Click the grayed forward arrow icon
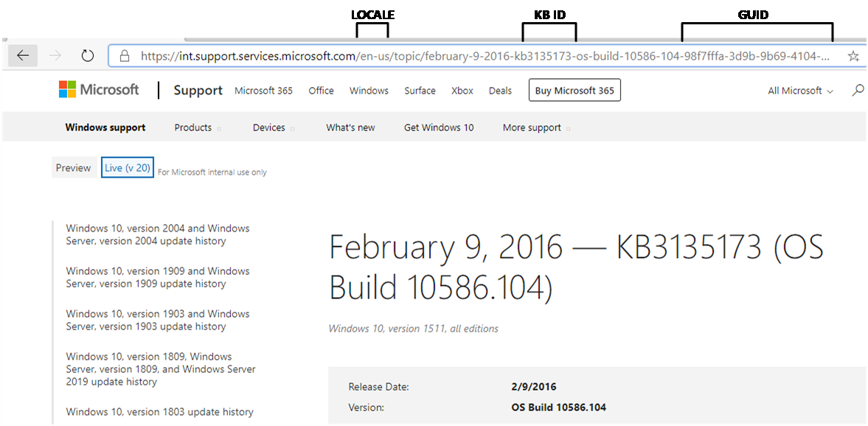Screen dimensions: 868x426 coord(55,55)
